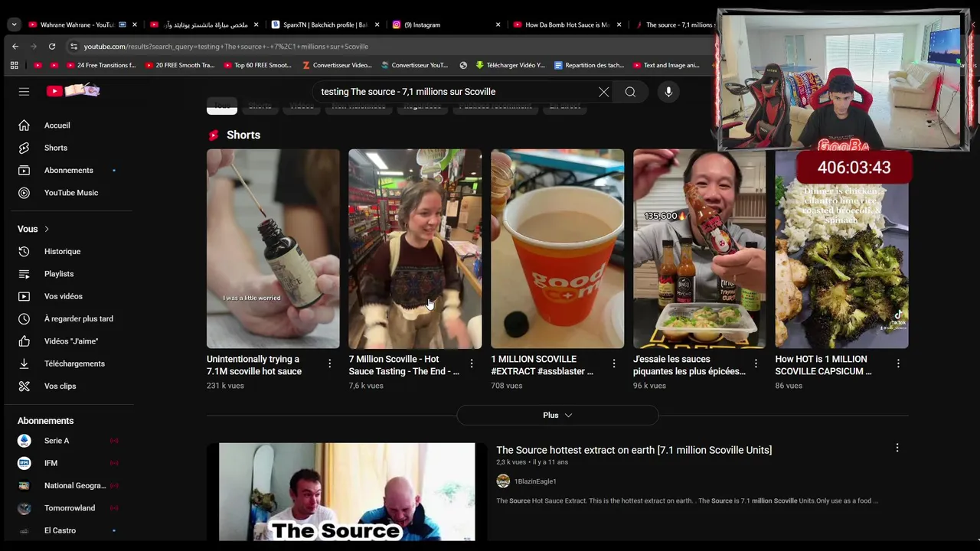Expand the Vous section chevron
This screenshot has height=551, width=980.
coord(47,229)
